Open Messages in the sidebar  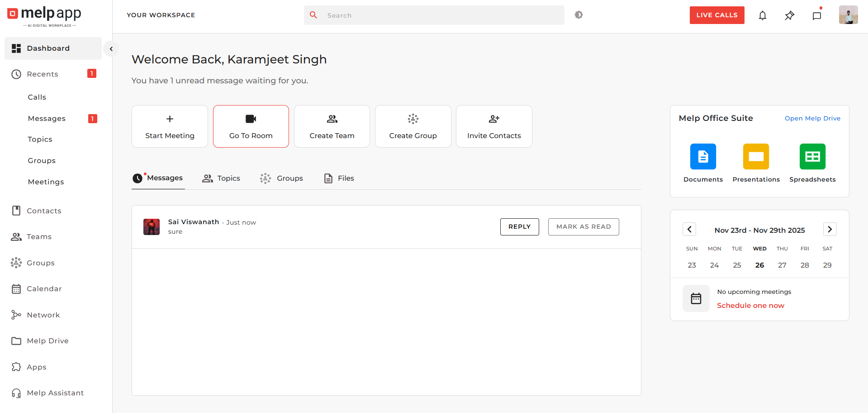tap(47, 119)
